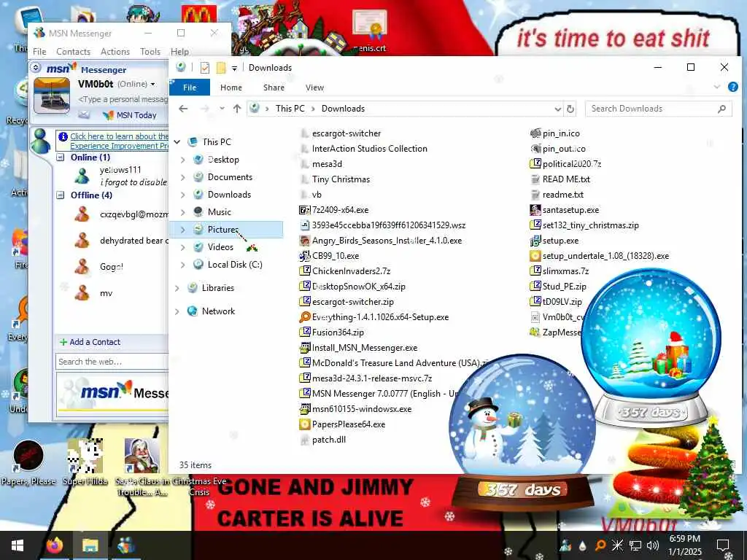Expand the Network tree node arrow

pyautogui.click(x=177, y=311)
